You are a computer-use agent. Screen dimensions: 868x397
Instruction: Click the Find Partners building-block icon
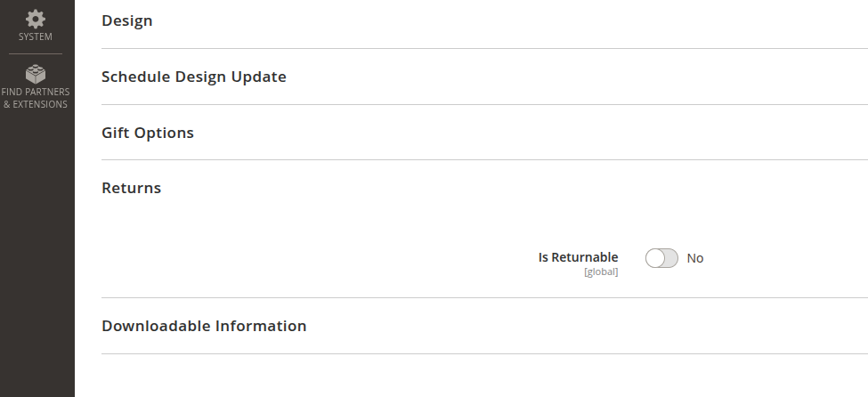(36, 74)
